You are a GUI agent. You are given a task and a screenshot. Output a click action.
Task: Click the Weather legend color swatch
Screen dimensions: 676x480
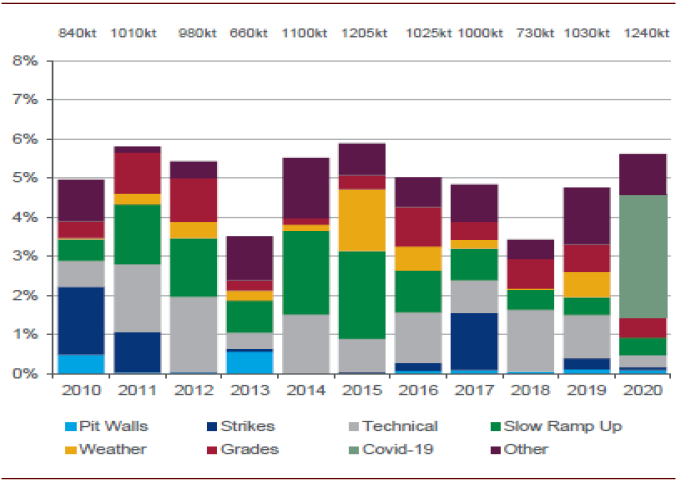pyautogui.click(x=71, y=450)
